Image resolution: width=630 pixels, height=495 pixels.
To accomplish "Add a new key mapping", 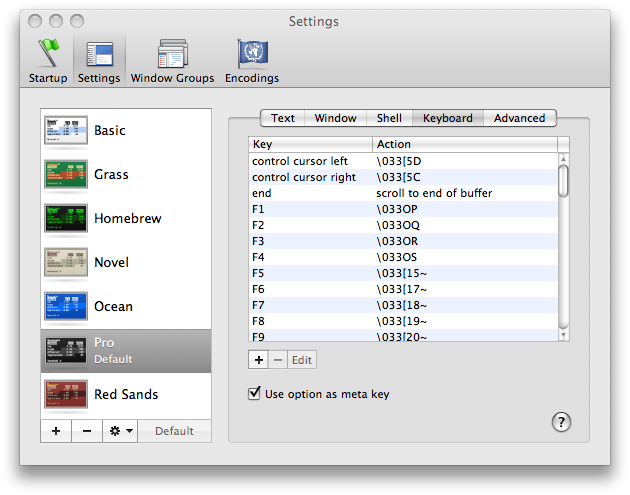I will tap(259, 360).
